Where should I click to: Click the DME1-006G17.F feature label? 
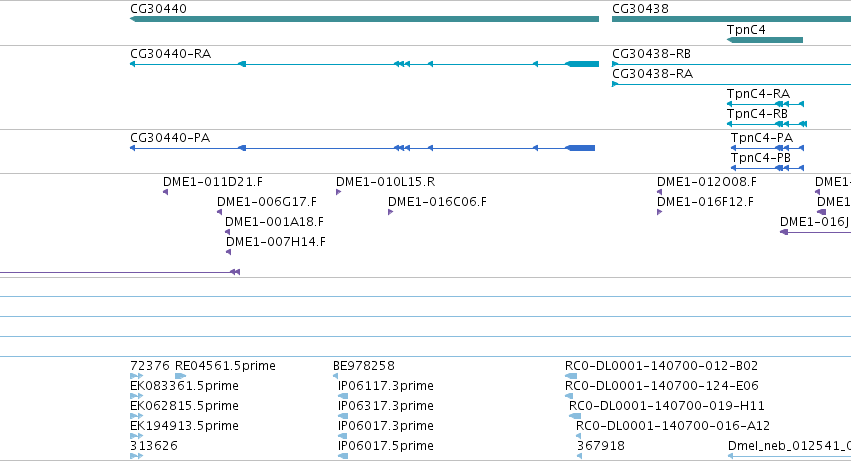click(267, 202)
